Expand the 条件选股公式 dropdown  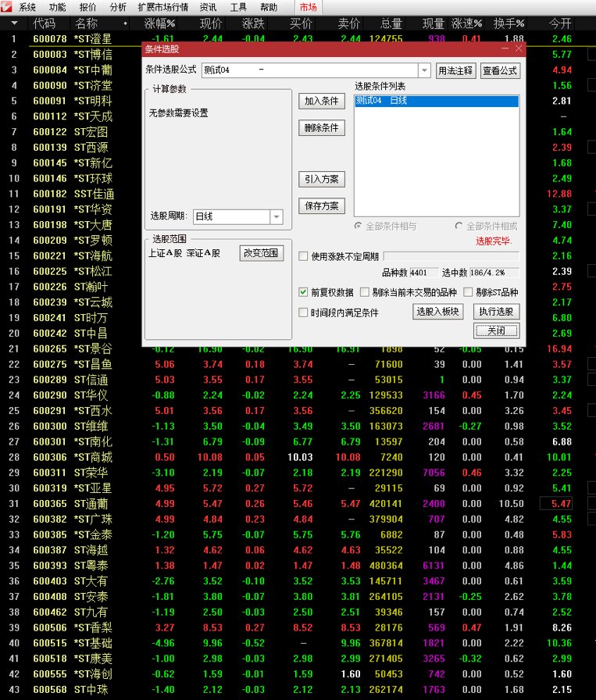coord(424,70)
